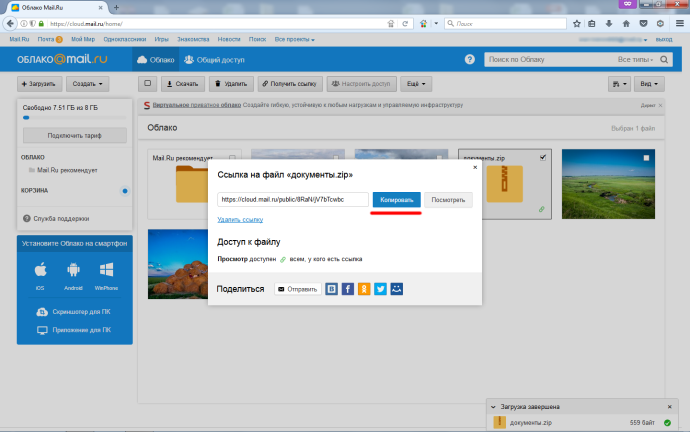Open the Создать dropdown
The height and width of the screenshot is (432, 690).
89,85
